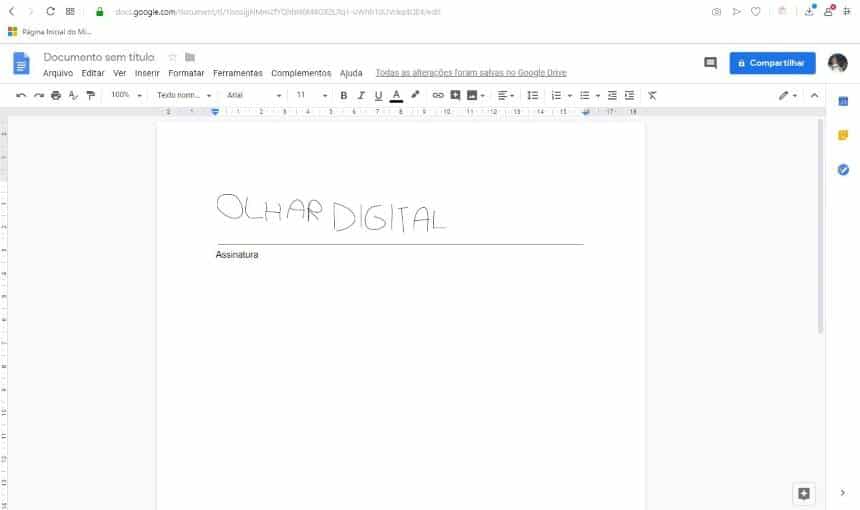The width and height of the screenshot is (860, 510).
Task: Click browser bookmark heart icon
Action: click(756, 12)
